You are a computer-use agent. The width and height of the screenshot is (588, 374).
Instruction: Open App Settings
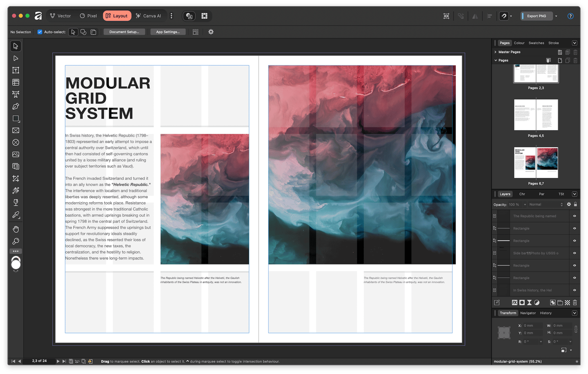(x=168, y=32)
